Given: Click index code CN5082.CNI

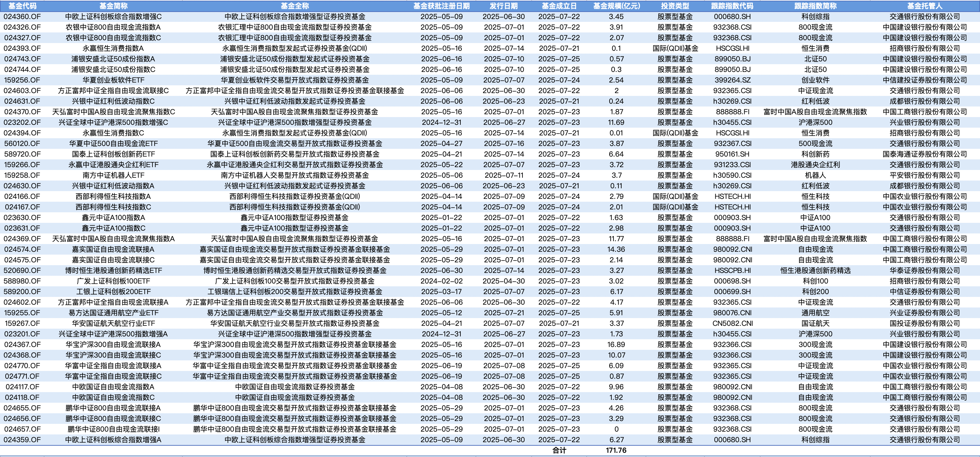Looking at the screenshot, I should click(732, 323).
